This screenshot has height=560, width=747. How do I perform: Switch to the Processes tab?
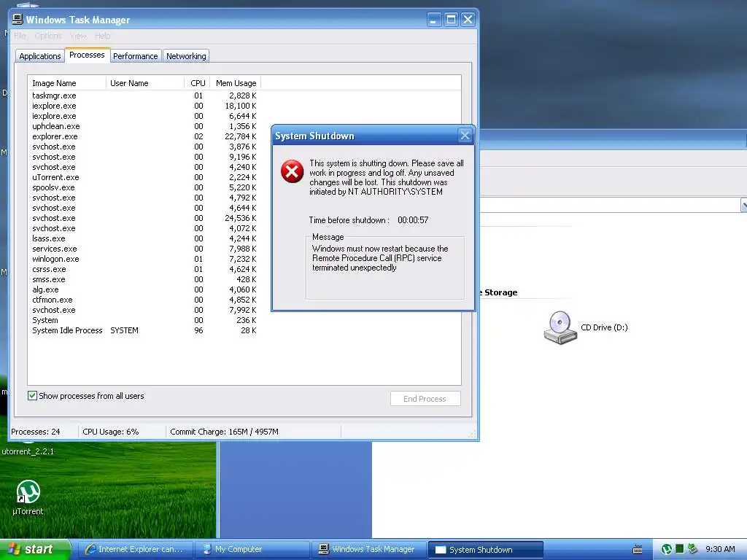[88, 55]
